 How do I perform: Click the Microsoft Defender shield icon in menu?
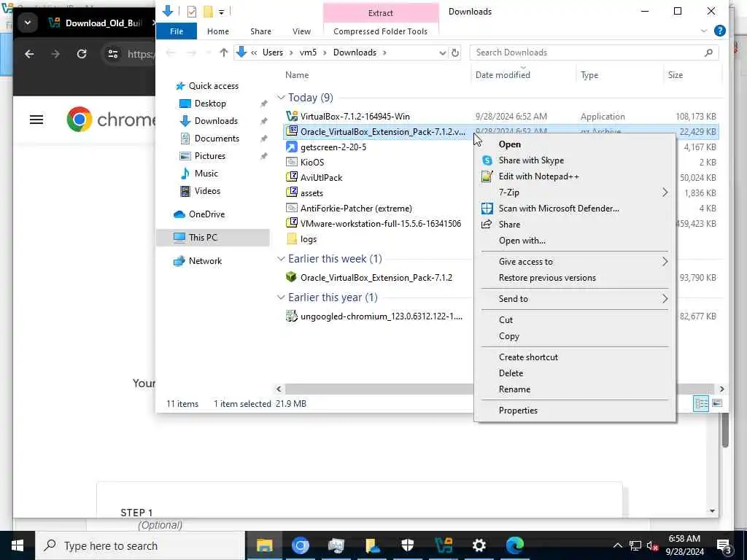[487, 209]
